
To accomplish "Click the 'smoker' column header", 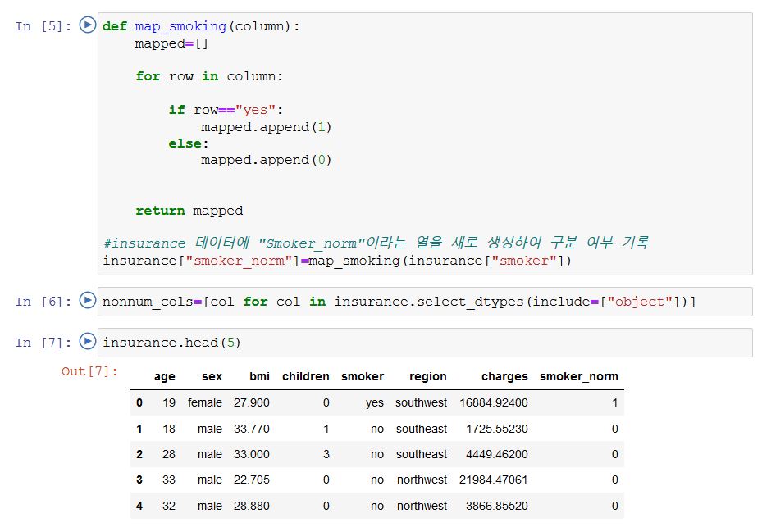I will click(363, 376).
